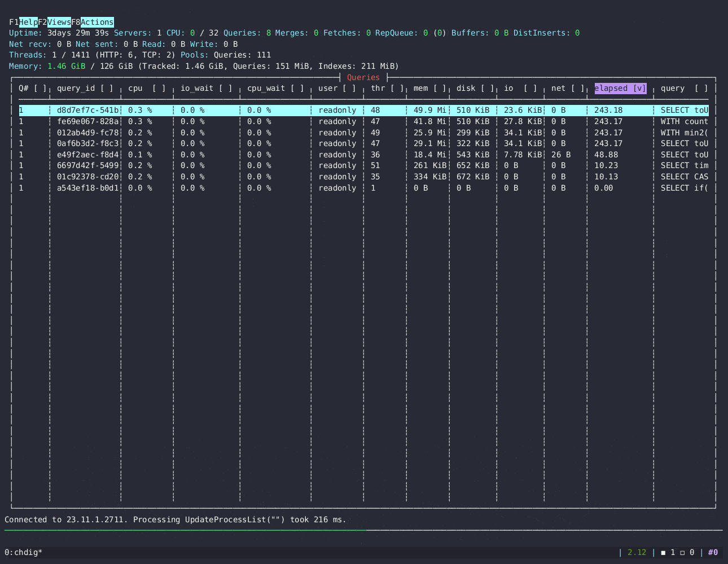This screenshot has width=728, height=564.
Task: Click the sort bracket on io_wait column
Action: pyautogui.click(x=227, y=88)
